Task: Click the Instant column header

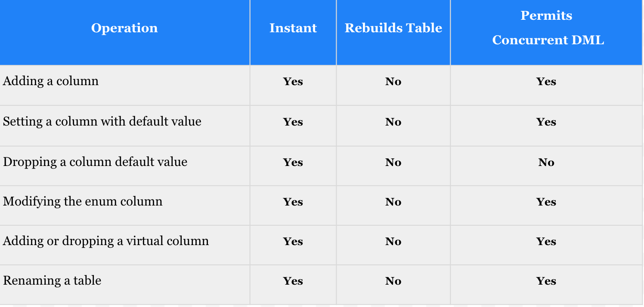Action: (x=293, y=28)
